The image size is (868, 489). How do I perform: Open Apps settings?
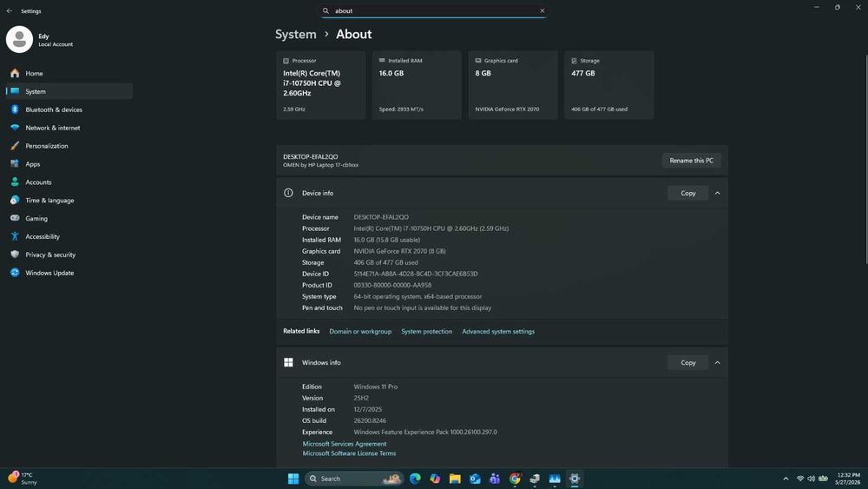coord(69,164)
